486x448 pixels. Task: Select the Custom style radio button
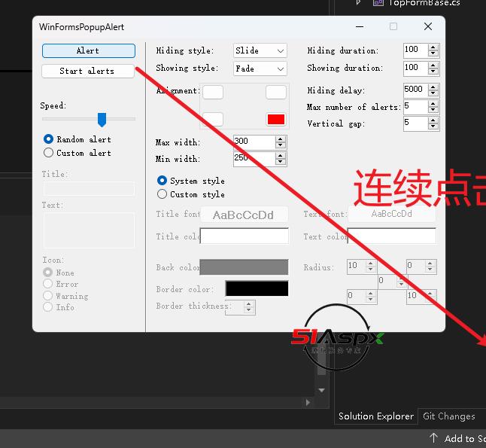(x=162, y=194)
